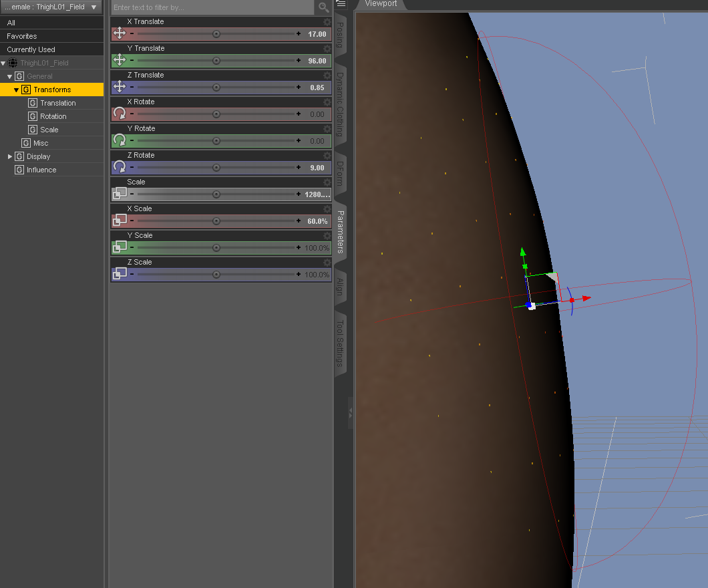Select the Translation group
This screenshot has width=708, height=588.
point(58,103)
